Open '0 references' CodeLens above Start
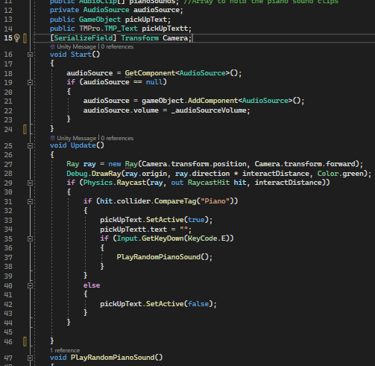The height and width of the screenshot is (366, 375). 117,47
